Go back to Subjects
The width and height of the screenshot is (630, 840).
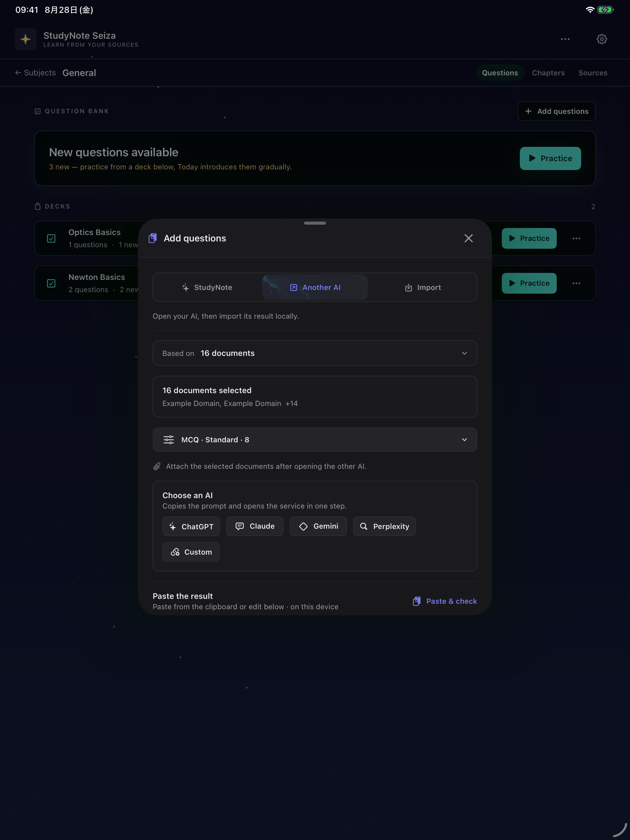pyautogui.click(x=35, y=73)
